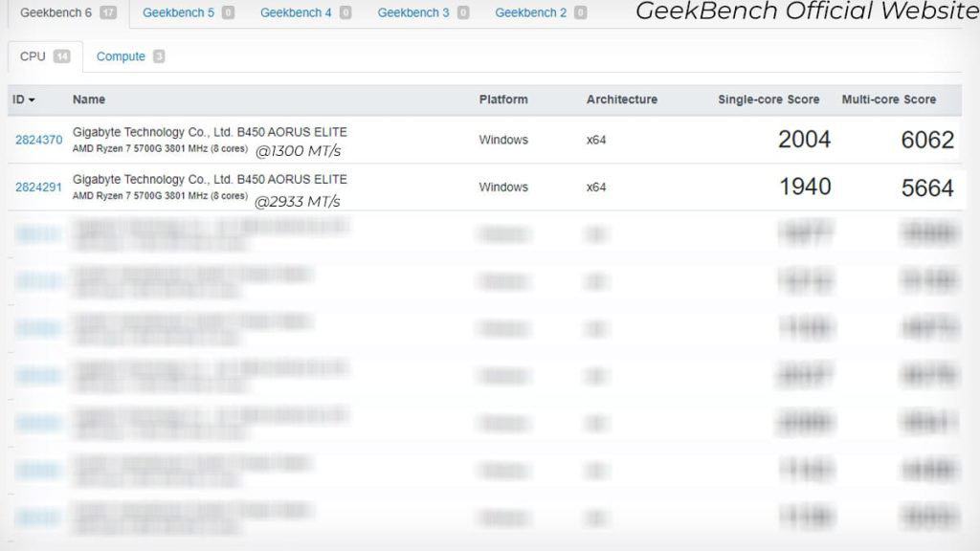The height and width of the screenshot is (551, 980).
Task: Click Windows platform cell in row 2824370
Action: [x=503, y=140]
